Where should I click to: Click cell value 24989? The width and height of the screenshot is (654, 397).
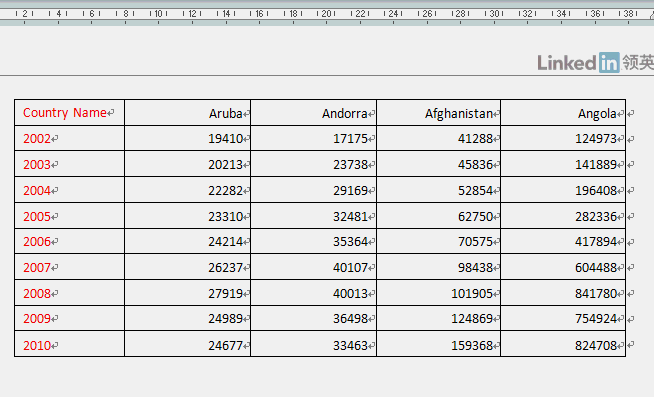point(225,319)
